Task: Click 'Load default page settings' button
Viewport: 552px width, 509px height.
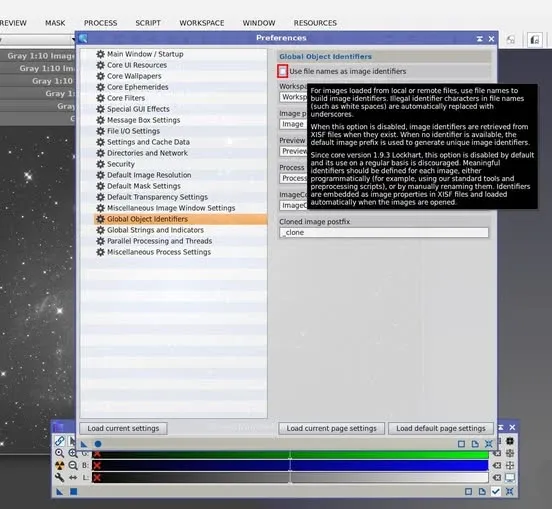Action: pos(441,428)
